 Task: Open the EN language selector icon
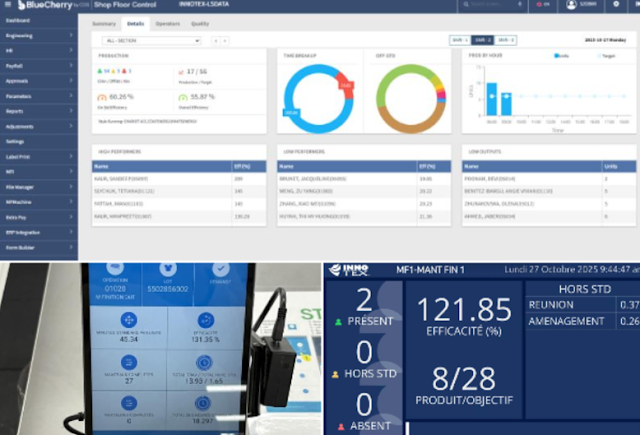tap(539, 4)
